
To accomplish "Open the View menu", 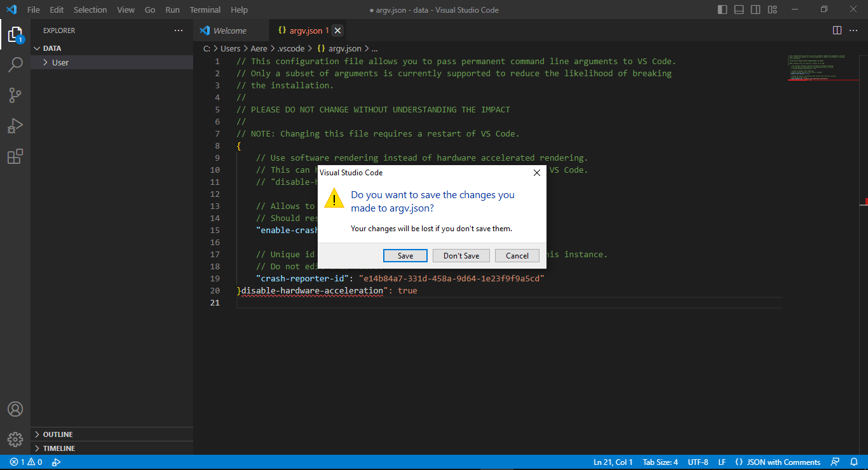I will tap(126, 10).
